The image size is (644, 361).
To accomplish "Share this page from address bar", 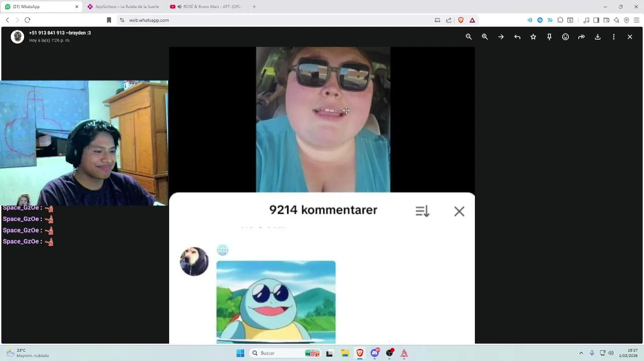I will point(449,20).
